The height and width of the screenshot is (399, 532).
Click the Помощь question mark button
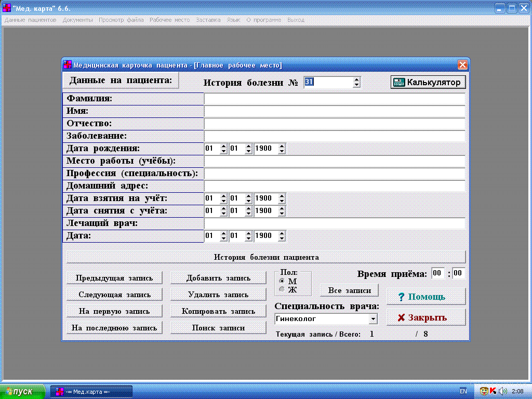[x=425, y=297]
